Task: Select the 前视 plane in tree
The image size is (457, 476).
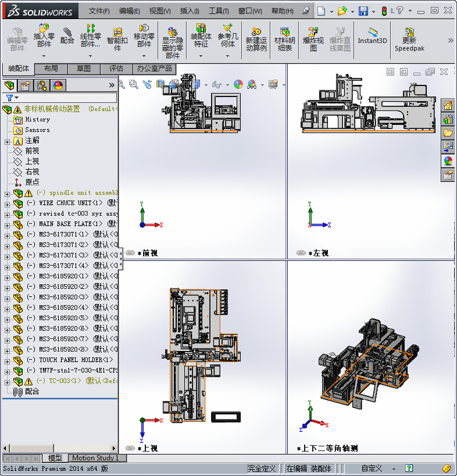Action: 32,151
